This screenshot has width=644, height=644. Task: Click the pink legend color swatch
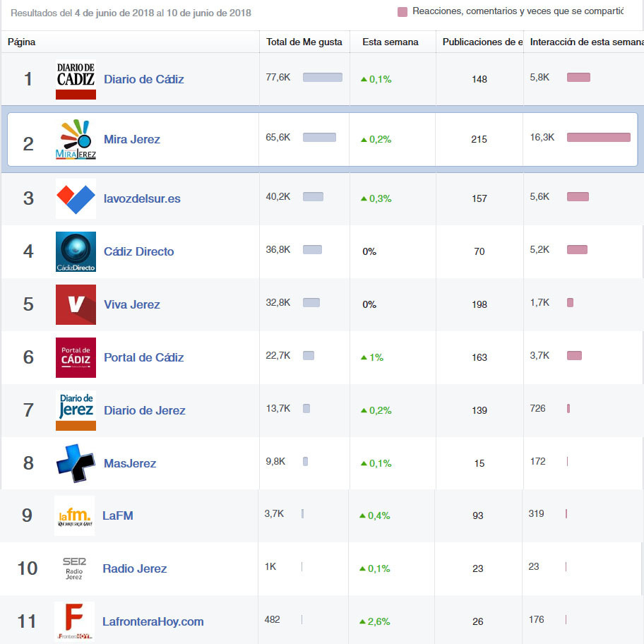point(402,12)
